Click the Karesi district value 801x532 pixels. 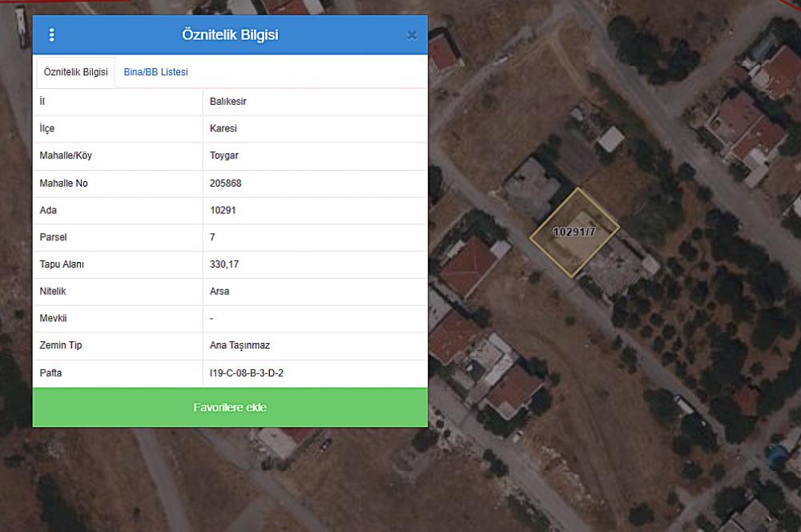point(223,128)
